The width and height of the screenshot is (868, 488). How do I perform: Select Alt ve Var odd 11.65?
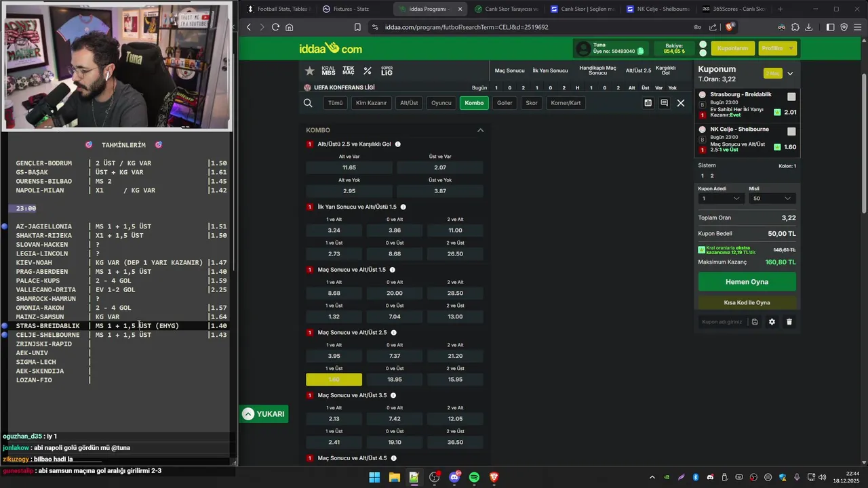pos(349,167)
